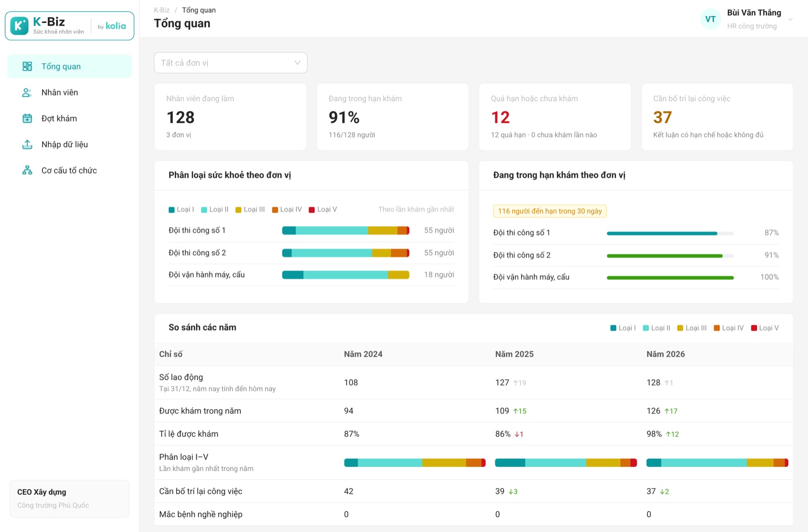Go to the Đợt khám page

[70, 119]
